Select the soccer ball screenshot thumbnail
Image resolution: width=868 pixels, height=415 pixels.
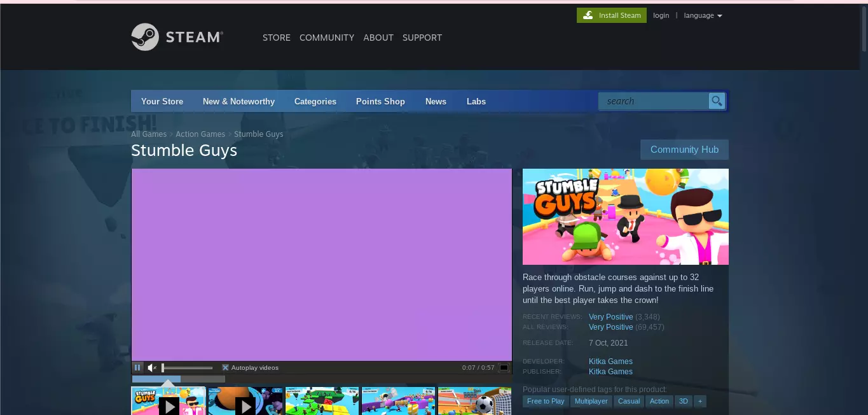pyautogui.click(x=475, y=401)
